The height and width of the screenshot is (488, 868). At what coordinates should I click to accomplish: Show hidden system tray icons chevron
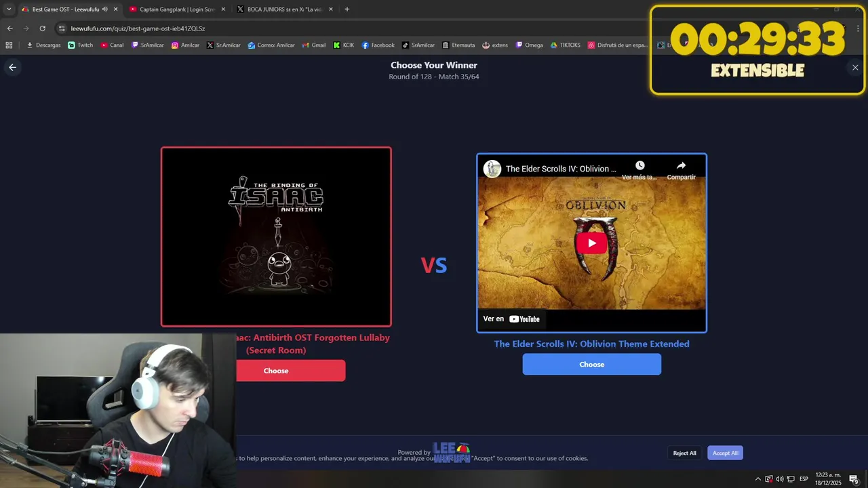(757, 479)
